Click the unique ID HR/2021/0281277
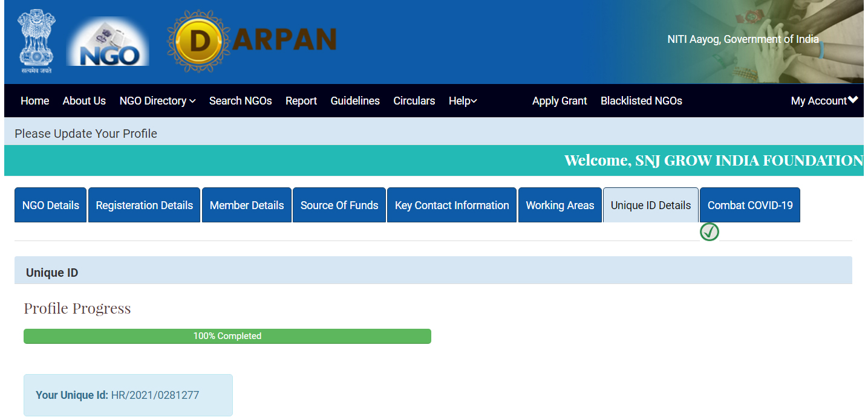 155,395
